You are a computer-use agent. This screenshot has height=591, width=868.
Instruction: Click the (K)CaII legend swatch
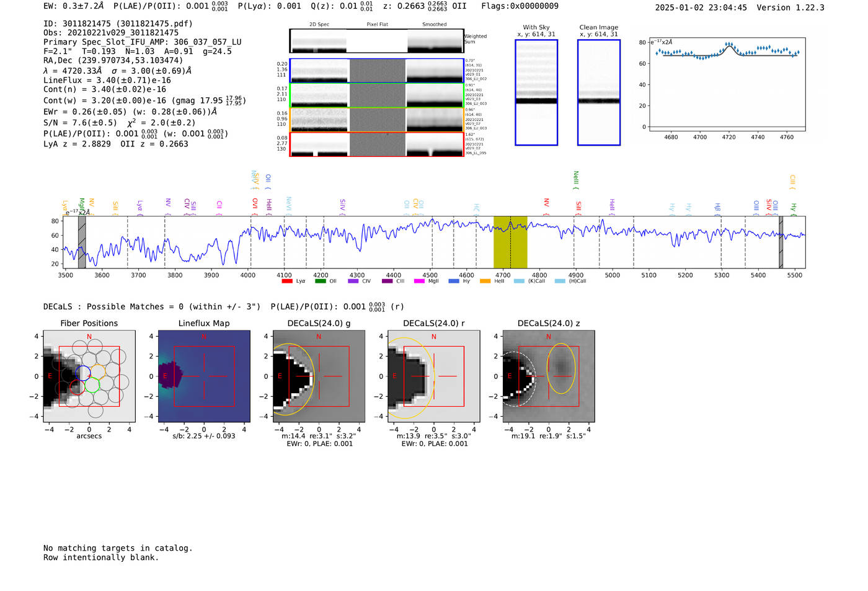[x=519, y=281]
